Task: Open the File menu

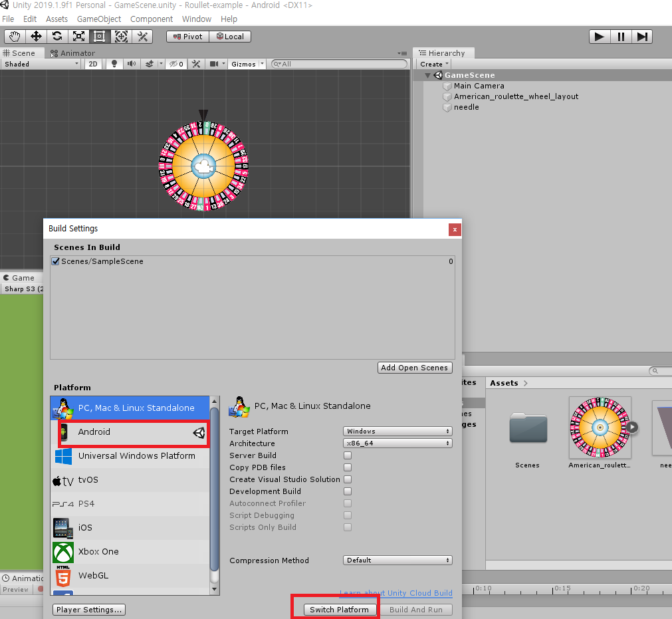Action: (x=8, y=19)
